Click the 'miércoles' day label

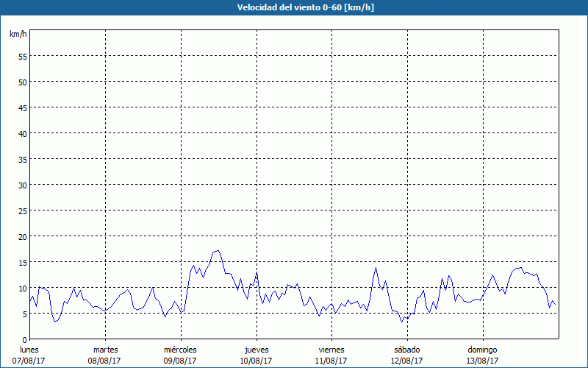[180, 350]
